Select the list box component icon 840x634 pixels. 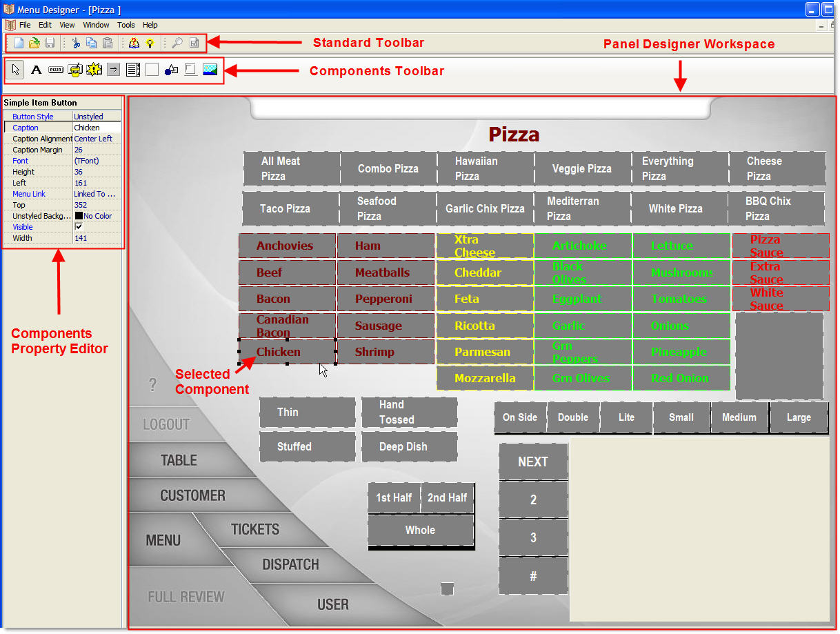pyautogui.click(x=133, y=70)
